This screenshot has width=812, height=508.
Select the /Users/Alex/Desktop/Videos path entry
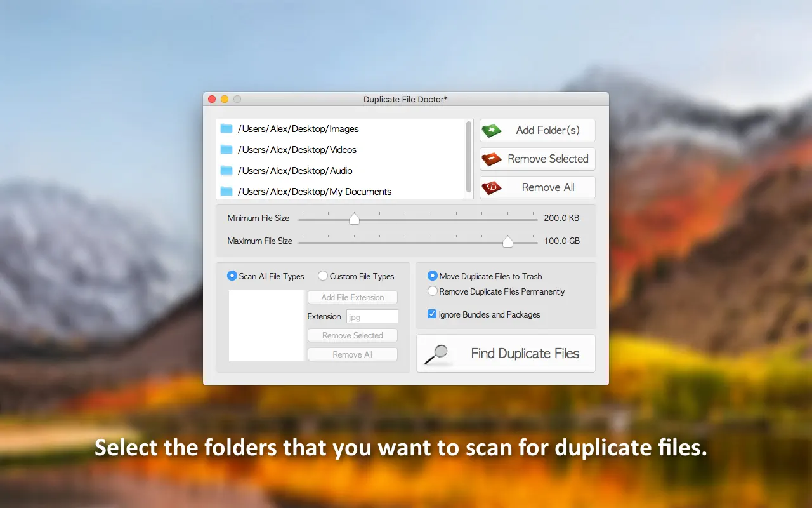point(297,150)
